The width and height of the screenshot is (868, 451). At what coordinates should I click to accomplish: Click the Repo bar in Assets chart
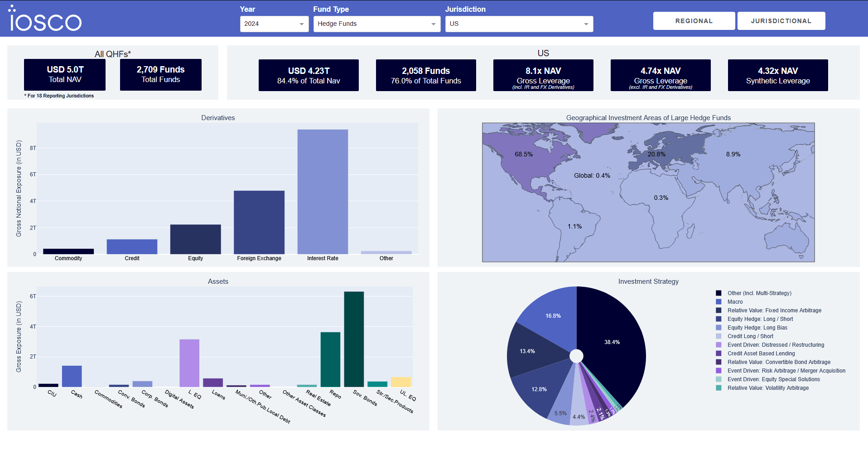[x=330, y=359]
